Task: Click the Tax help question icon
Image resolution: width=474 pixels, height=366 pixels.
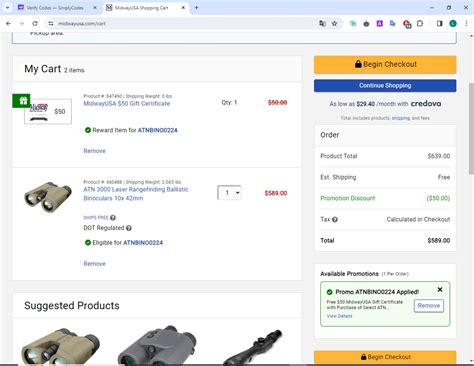Action: 335,220
